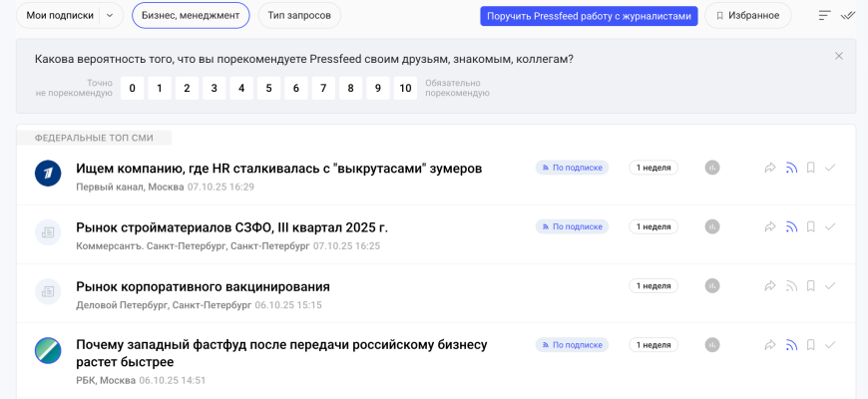Image resolution: width=868 pixels, height=399 pixels.
Task: Mark all as read with double-check icon
Action: tap(848, 16)
